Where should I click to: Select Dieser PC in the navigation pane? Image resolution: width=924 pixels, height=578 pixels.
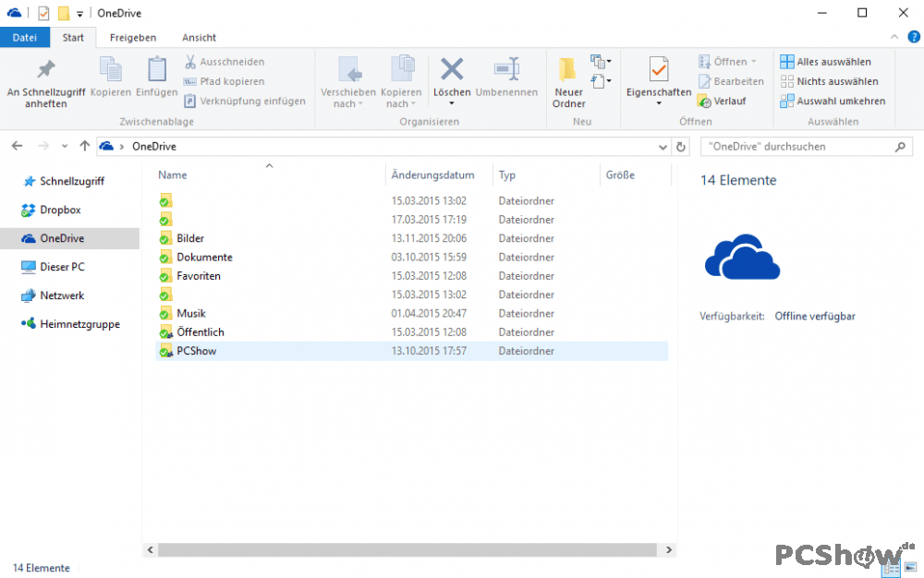click(53, 267)
